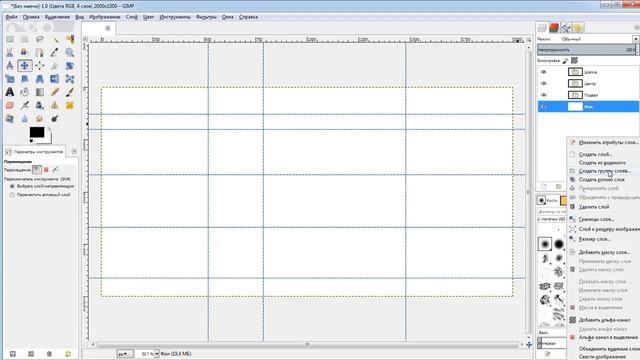
Task: Select the Flip tool
Action: 55,79
